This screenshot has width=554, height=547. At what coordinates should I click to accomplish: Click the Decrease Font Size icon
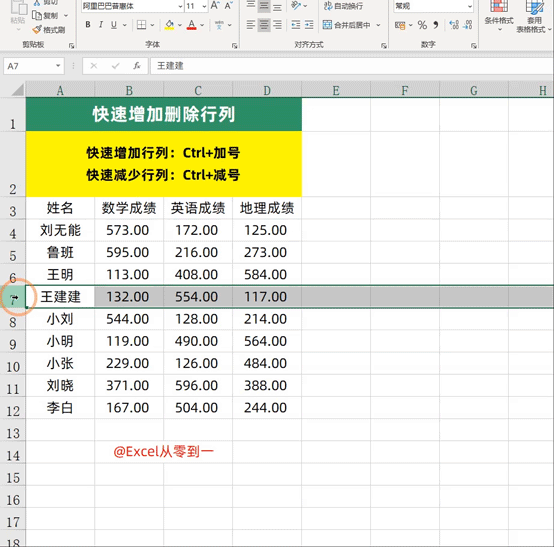click(x=229, y=6)
